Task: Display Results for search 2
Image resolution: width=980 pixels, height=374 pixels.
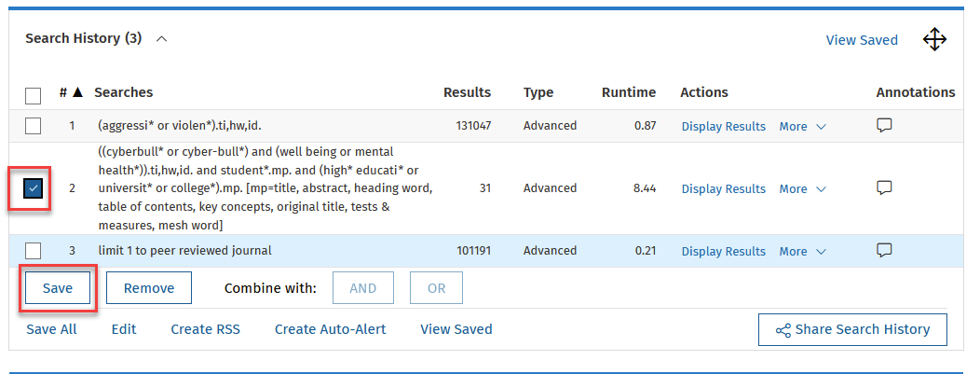Action: (723, 188)
